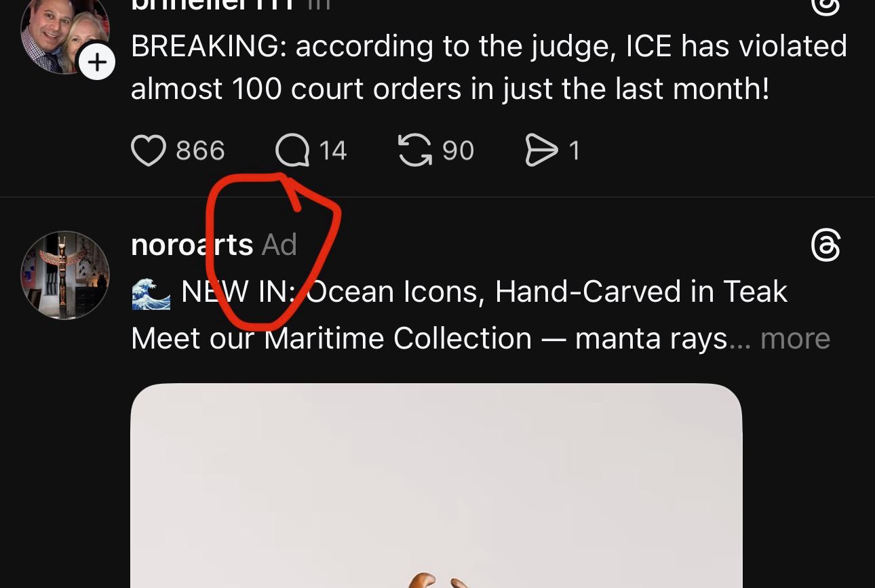This screenshot has width=875, height=588.
Task: Open replies via the comment bubble icon
Action: pyautogui.click(x=292, y=151)
